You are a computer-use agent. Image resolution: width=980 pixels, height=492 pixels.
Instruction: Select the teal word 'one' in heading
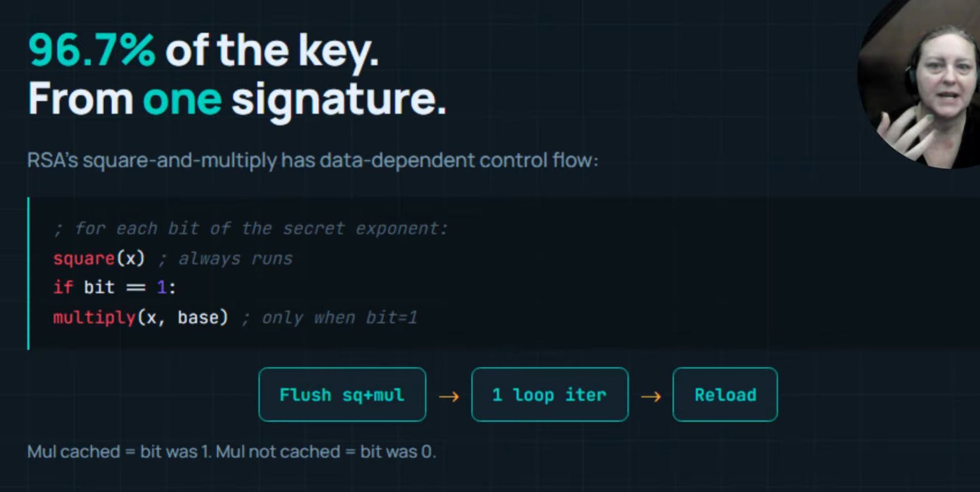coord(182,98)
